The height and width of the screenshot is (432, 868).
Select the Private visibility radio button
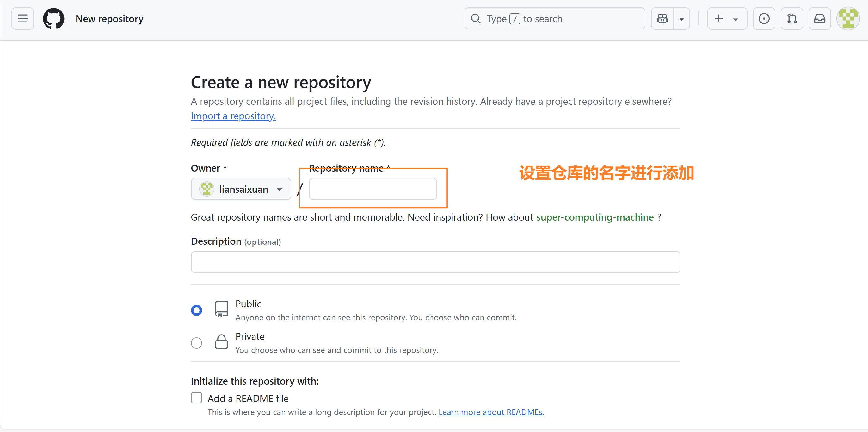click(x=196, y=343)
